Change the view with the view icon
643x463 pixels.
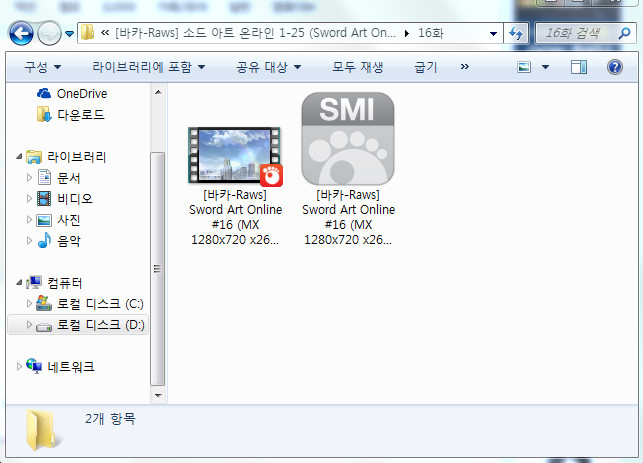coord(524,67)
